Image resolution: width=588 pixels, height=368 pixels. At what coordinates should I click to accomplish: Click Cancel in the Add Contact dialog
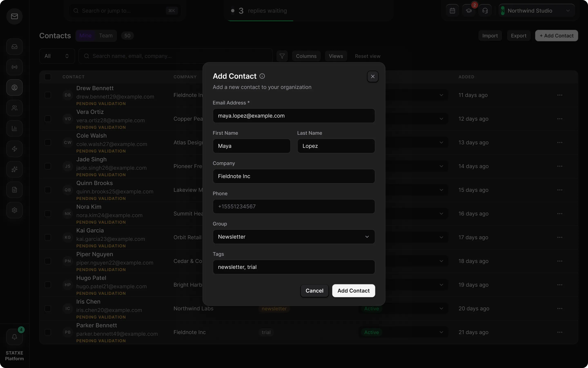[314, 291]
